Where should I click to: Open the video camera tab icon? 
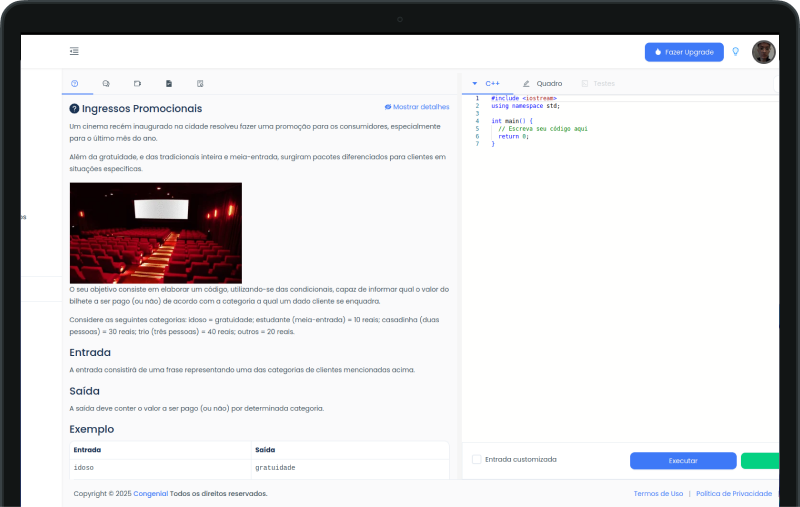pyautogui.click(x=138, y=83)
